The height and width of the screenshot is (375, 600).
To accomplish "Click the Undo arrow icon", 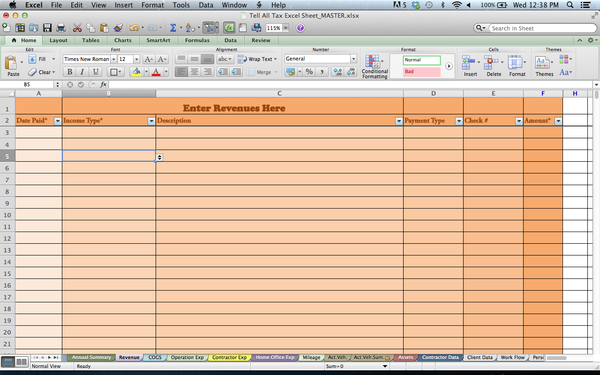I will tap(134, 28).
